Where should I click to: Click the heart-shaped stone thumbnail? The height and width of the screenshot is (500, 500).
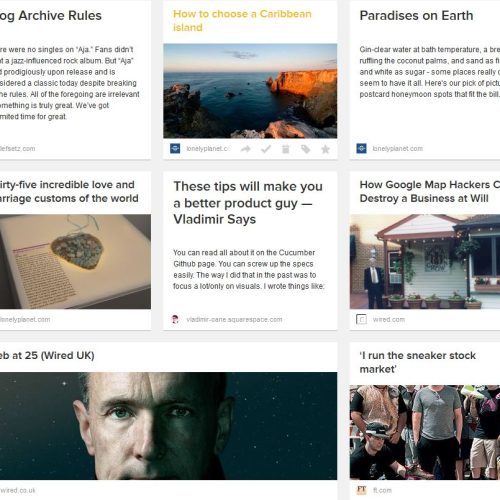pos(75,261)
